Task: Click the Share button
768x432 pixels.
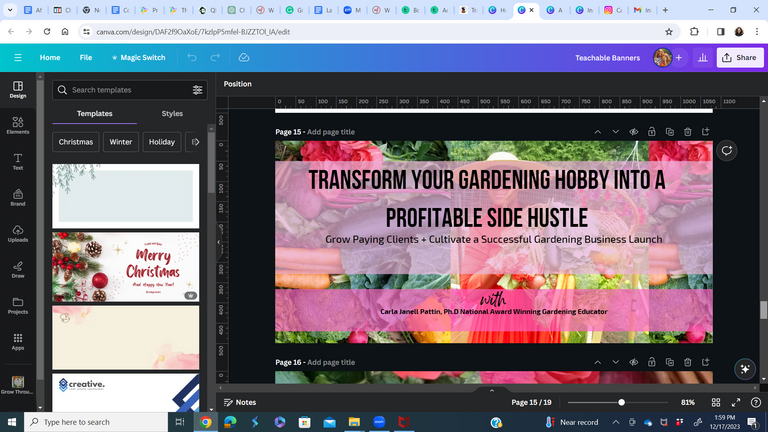Action: pyautogui.click(x=740, y=58)
